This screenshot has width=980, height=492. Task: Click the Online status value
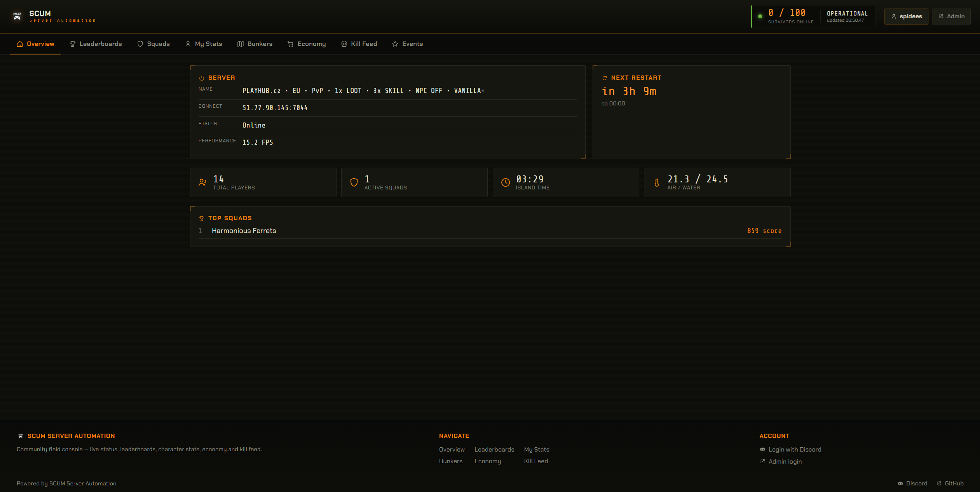[254, 125]
